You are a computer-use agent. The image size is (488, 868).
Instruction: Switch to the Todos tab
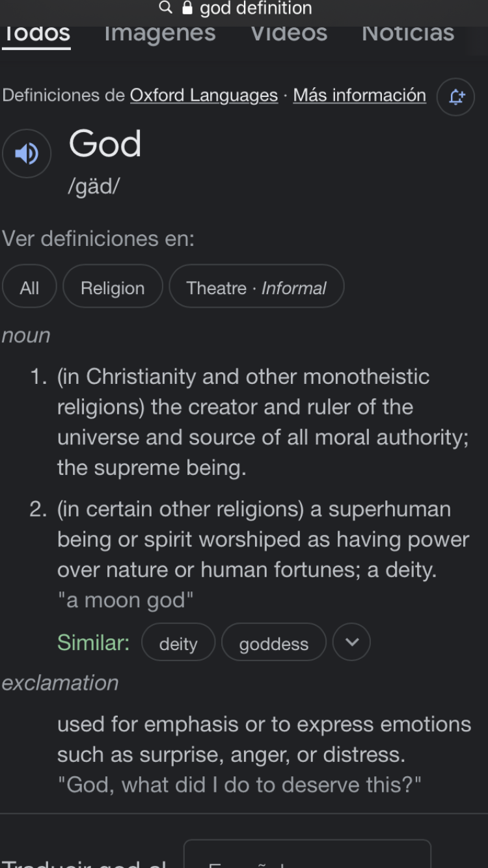[37, 34]
